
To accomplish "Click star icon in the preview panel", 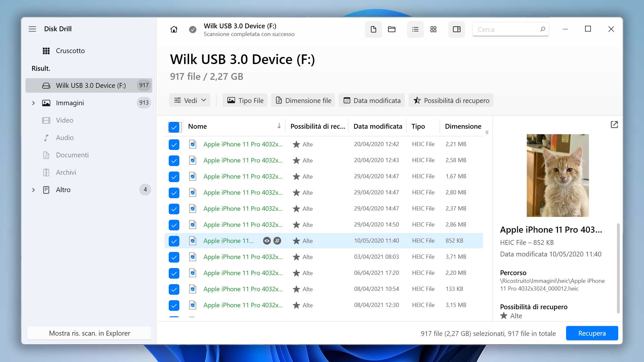I will pos(504,316).
